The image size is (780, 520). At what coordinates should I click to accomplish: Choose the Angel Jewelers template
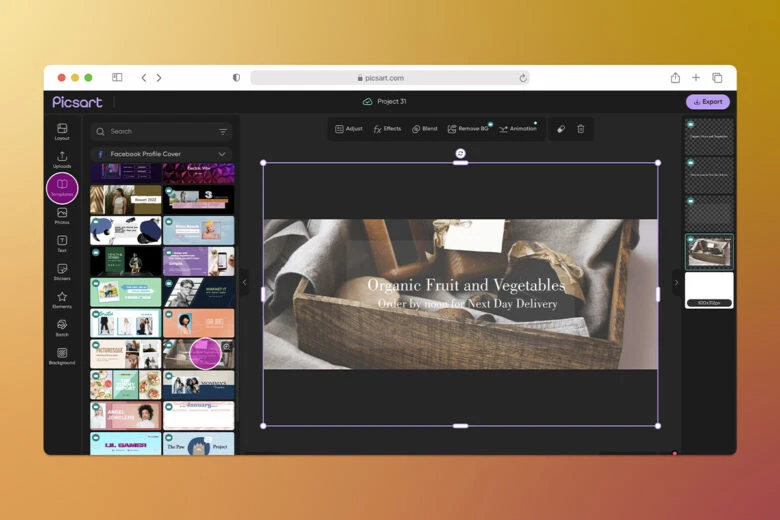click(125, 415)
